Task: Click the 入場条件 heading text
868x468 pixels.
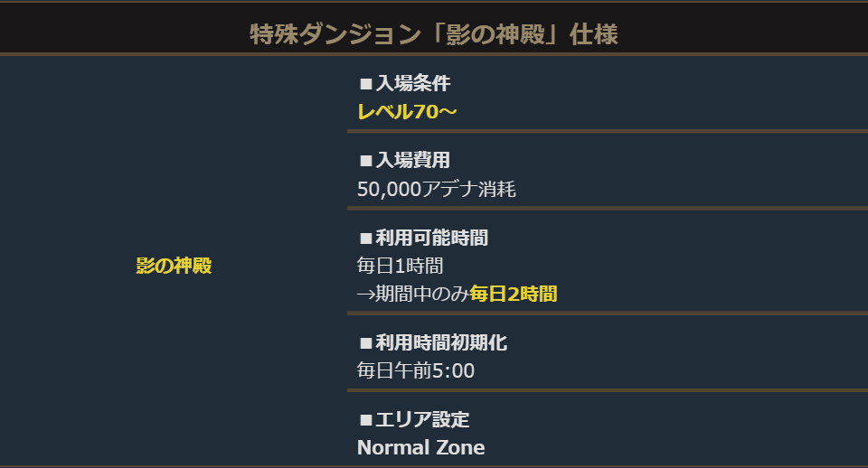Action: pos(412,84)
